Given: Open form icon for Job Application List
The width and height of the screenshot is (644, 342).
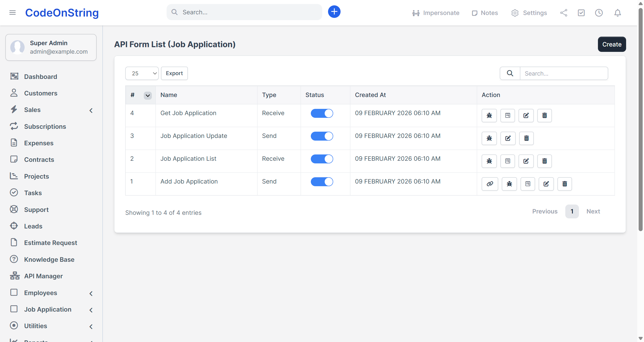Looking at the screenshot, I should 508,161.
